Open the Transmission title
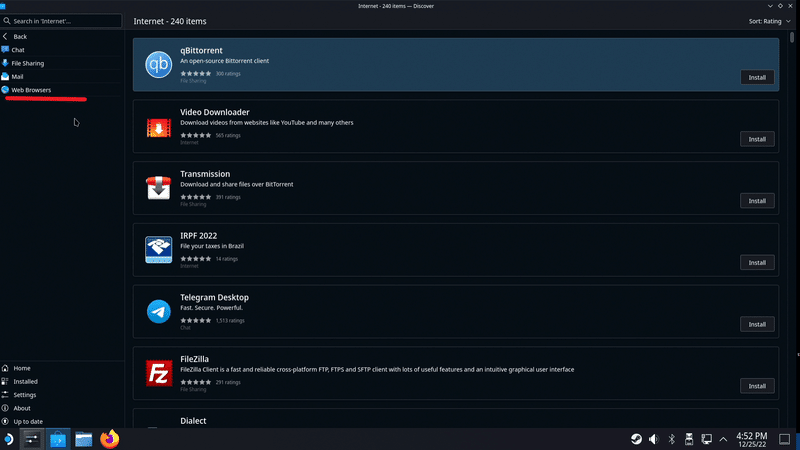Screen dimensions: 800x450 click(205, 174)
